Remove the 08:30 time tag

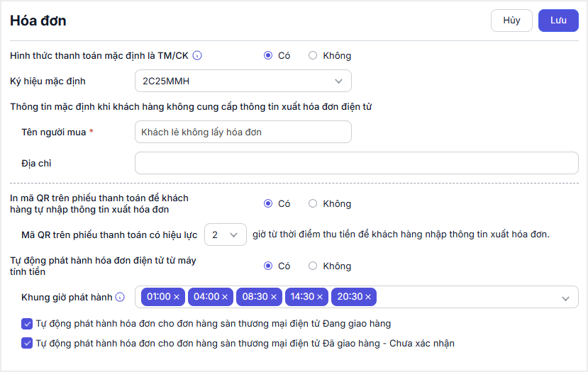(274, 297)
